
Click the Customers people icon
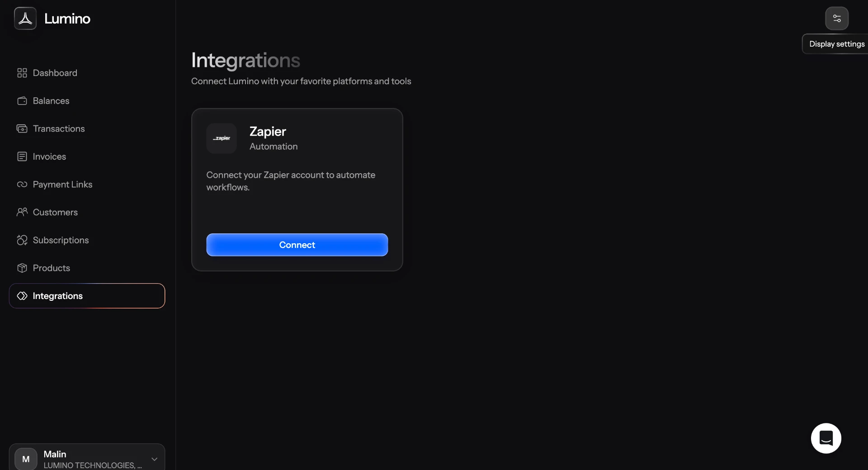point(22,212)
